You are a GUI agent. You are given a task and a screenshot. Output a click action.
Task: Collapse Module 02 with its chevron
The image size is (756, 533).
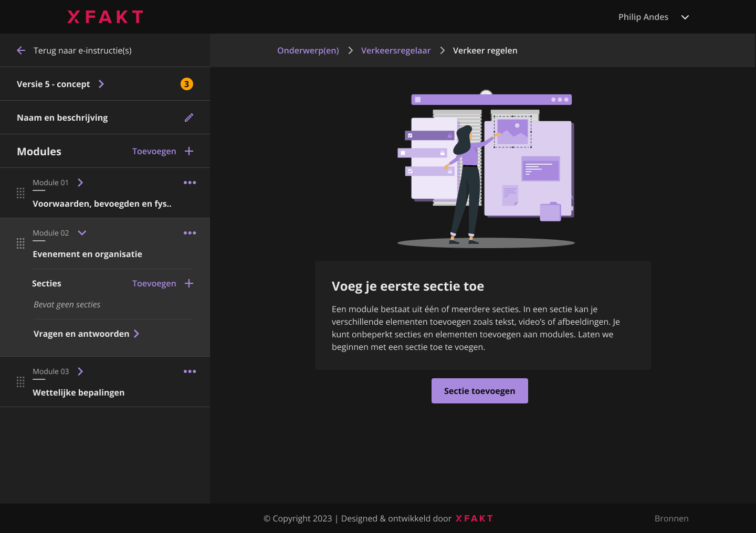[x=82, y=233]
